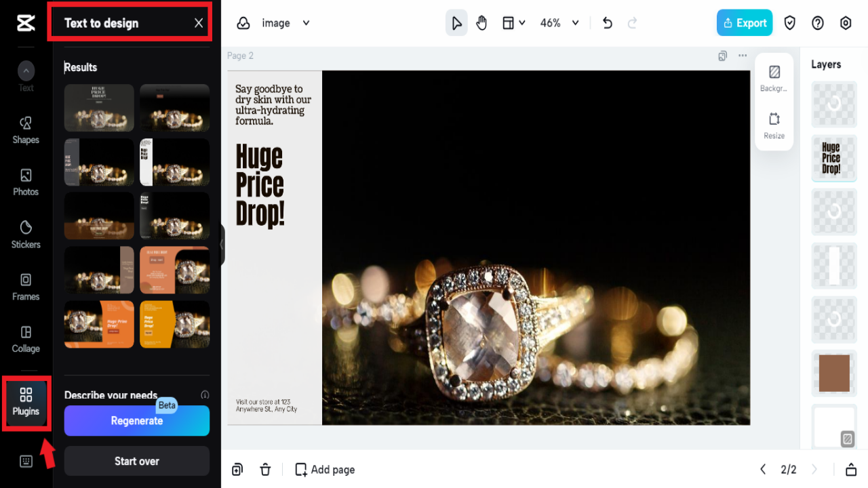Click the Start over button
Image resolution: width=868 pixels, height=488 pixels.
pyautogui.click(x=137, y=461)
